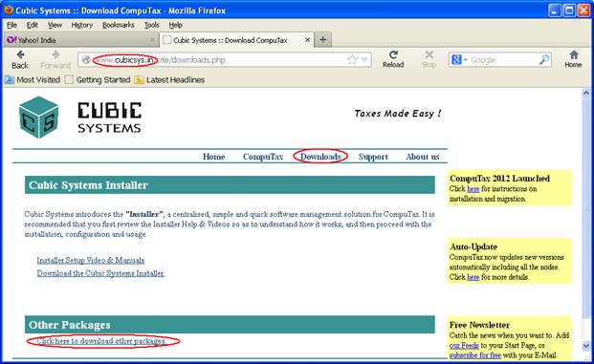Close the Cubic Systems tab

point(307,39)
